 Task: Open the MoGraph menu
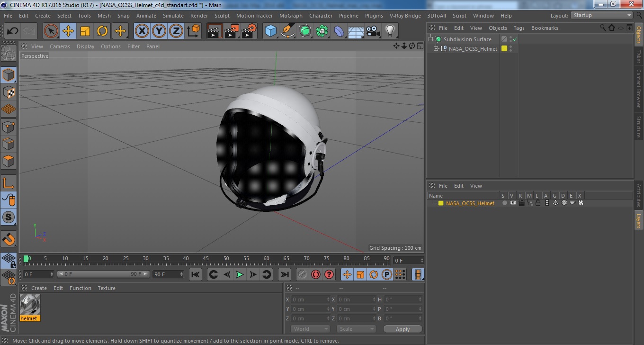pos(290,16)
